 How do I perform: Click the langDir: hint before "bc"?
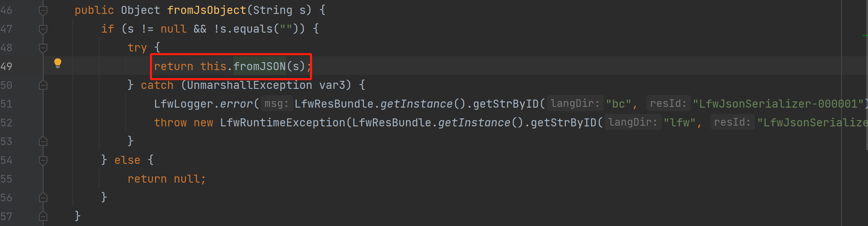click(x=575, y=103)
